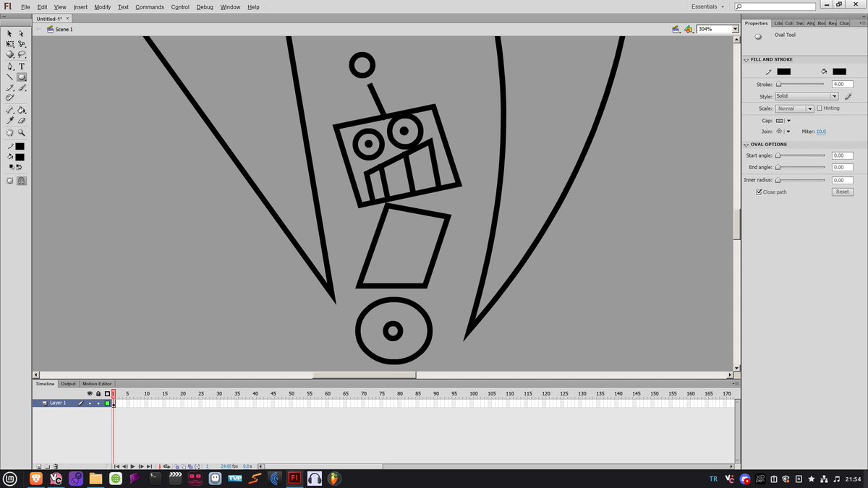Open the Properties panel options menu
This screenshot has width=868, height=488.
tap(861, 23)
